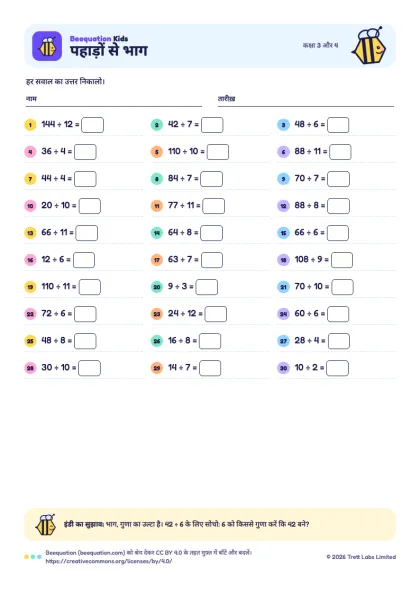Open the creativecommons.org license link
Image resolution: width=420 pixels, height=595 pixels.
tap(109, 561)
